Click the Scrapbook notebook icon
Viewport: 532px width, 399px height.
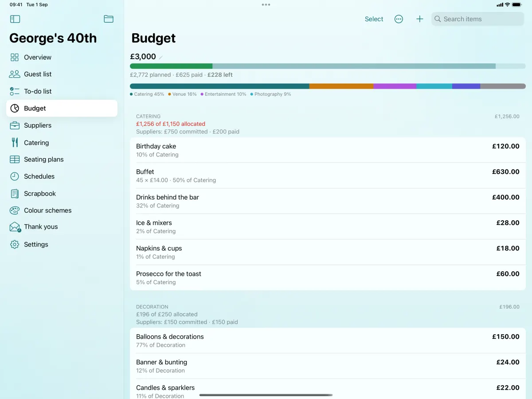(15, 194)
